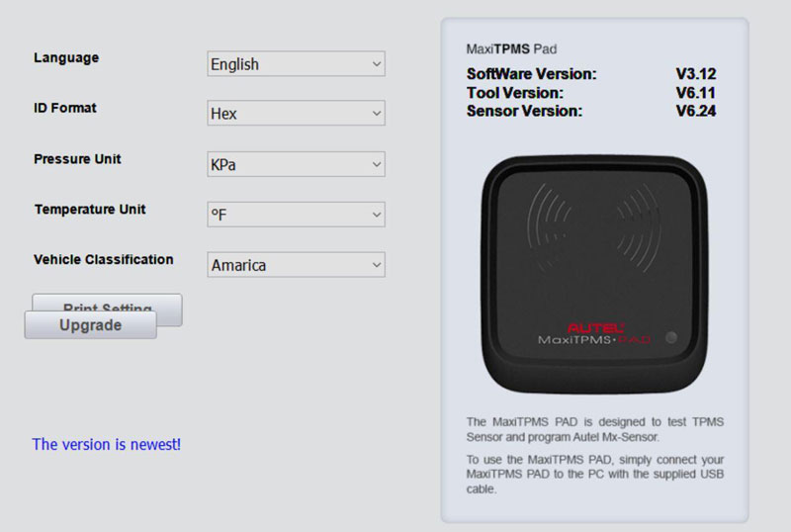Click the Sensor Version V6.24 value

(x=696, y=111)
